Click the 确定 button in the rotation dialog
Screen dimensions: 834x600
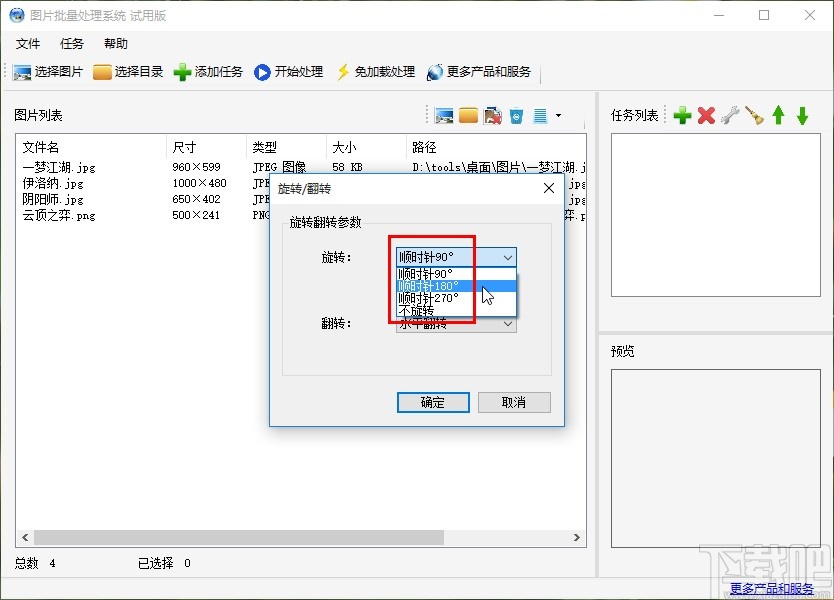(432, 403)
